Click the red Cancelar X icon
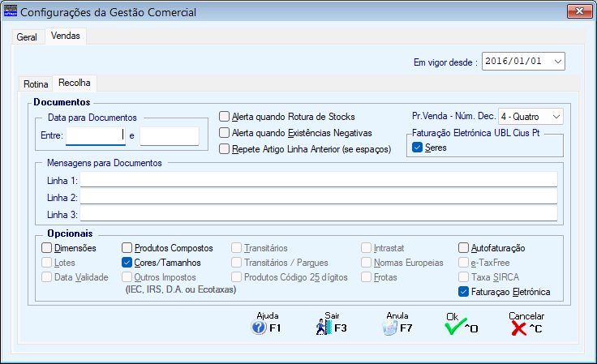Image resolution: width=597 pixels, height=364 pixels. [x=518, y=328]
